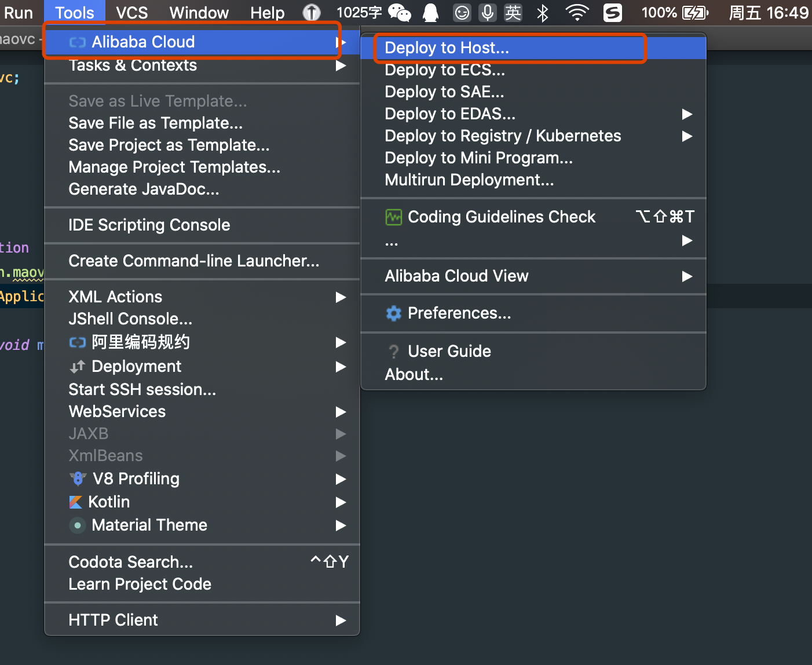Expand Deploy to Registry / Kubernetes arrow

[x=687, y=136]
